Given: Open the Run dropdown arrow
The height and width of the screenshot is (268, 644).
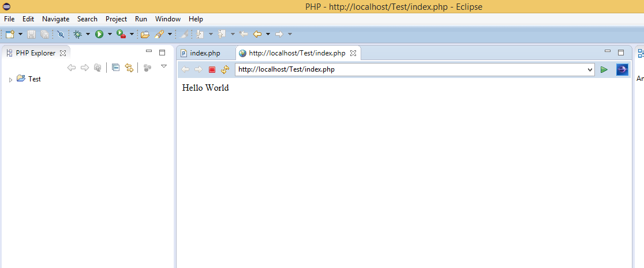Looking at the screenshot, I should [110, 35].
